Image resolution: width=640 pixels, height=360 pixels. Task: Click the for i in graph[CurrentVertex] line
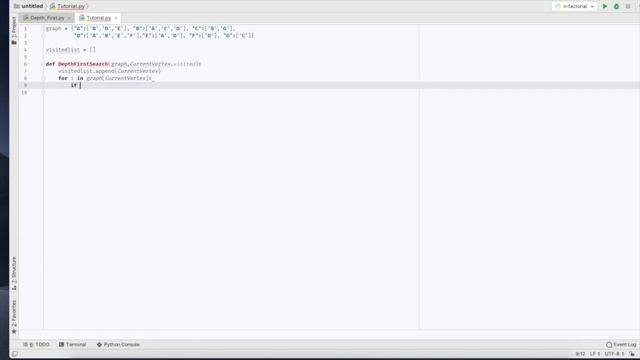pos(106,78)
